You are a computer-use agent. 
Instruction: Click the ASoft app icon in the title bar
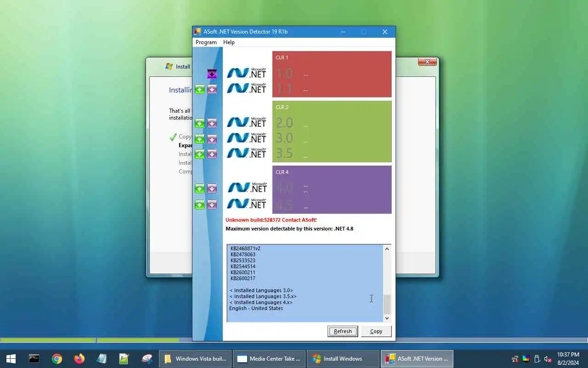coord(198,32)
